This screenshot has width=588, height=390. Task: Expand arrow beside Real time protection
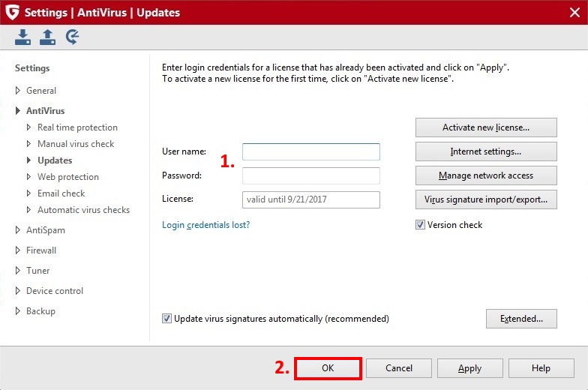(28, 127)
